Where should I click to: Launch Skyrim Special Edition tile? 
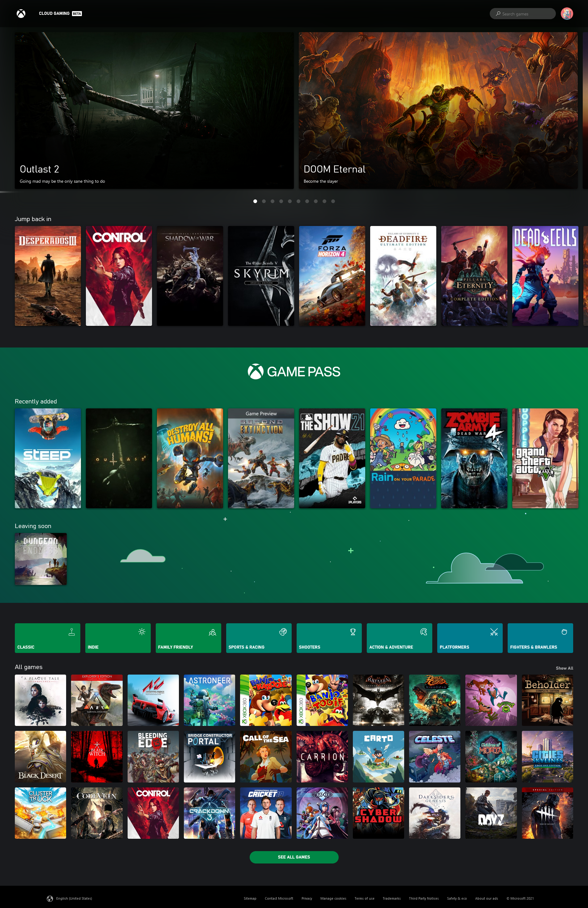[261, 276]
